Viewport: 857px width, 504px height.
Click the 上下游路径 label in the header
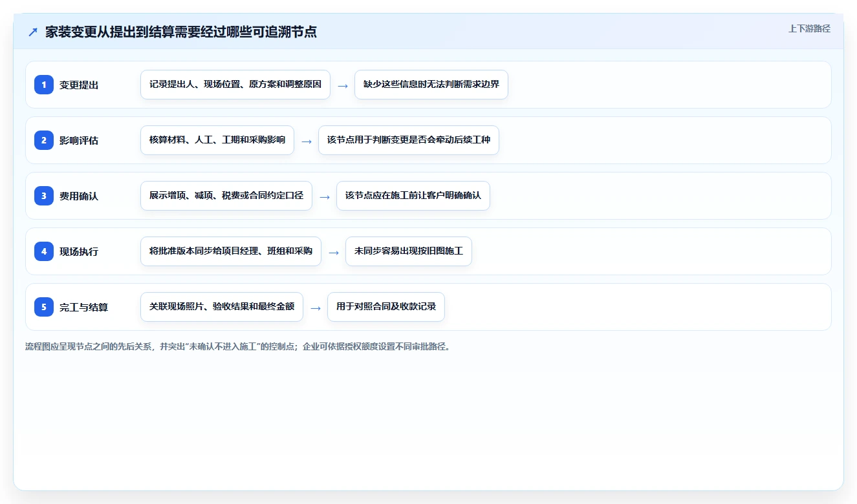[x=809, y=28]
